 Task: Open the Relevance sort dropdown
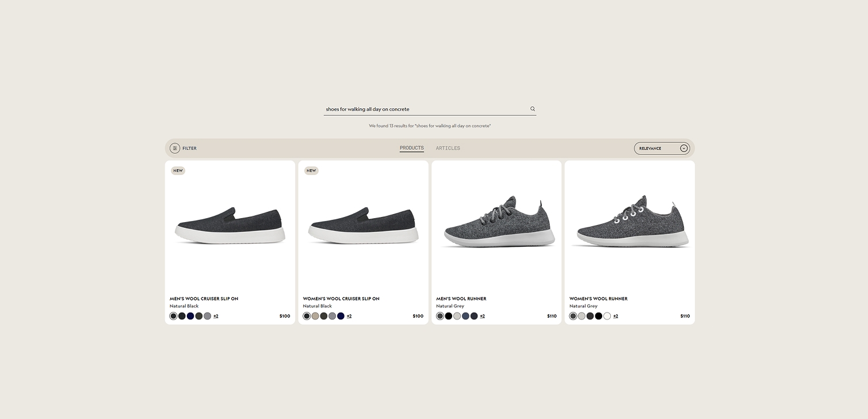(661, 148)
